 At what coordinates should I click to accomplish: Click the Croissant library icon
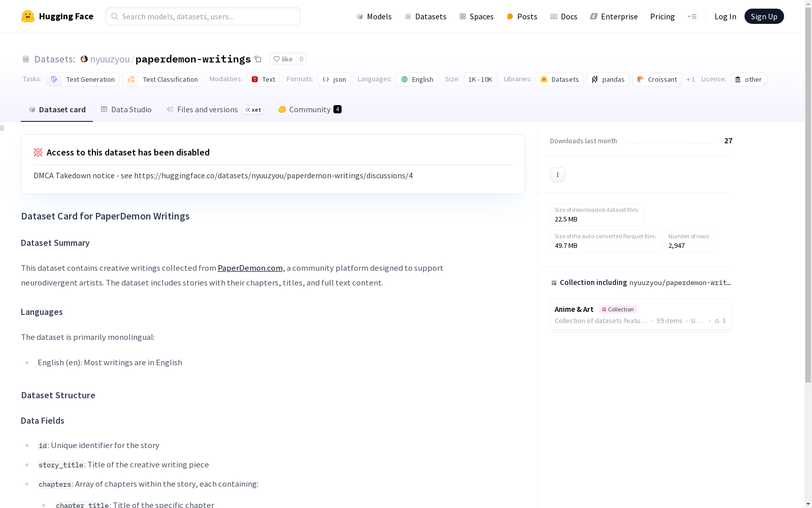(640, 79)
